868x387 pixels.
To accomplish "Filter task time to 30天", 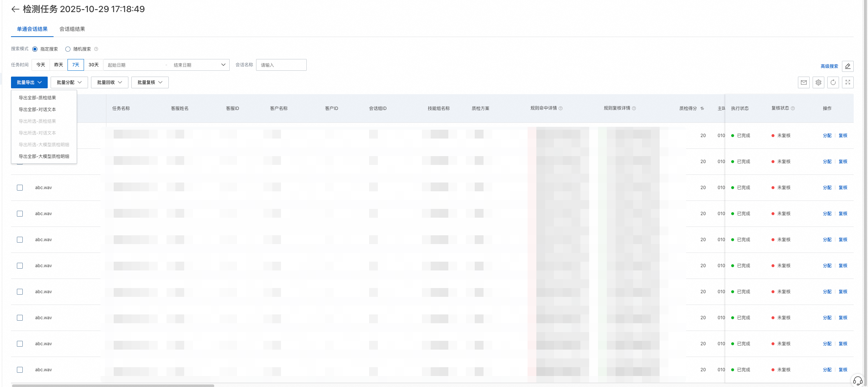I will click(x=94, y=65).
